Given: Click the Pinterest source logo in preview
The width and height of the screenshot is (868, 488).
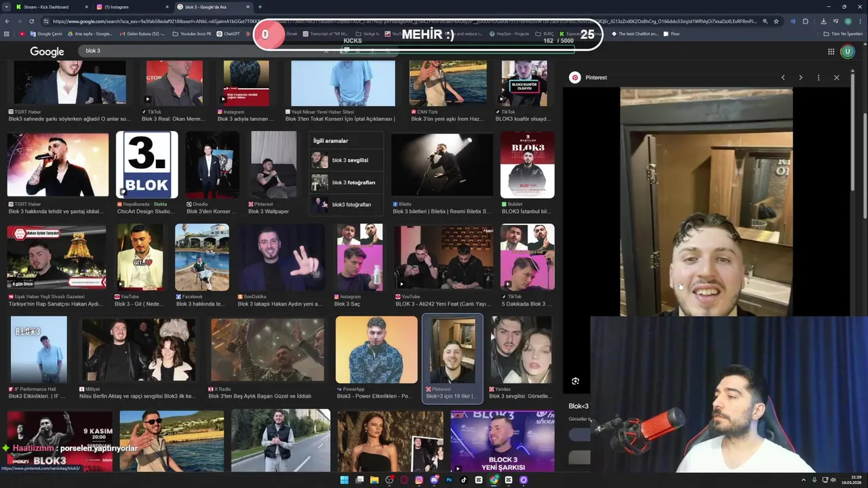Looking at the screenshot, I should [575, 77].
